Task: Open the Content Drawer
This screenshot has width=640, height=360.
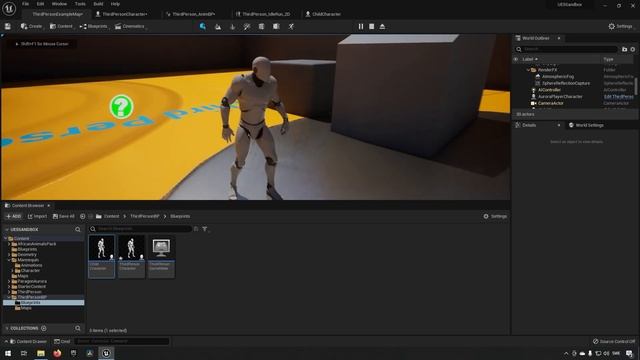Action: [28, 341]
